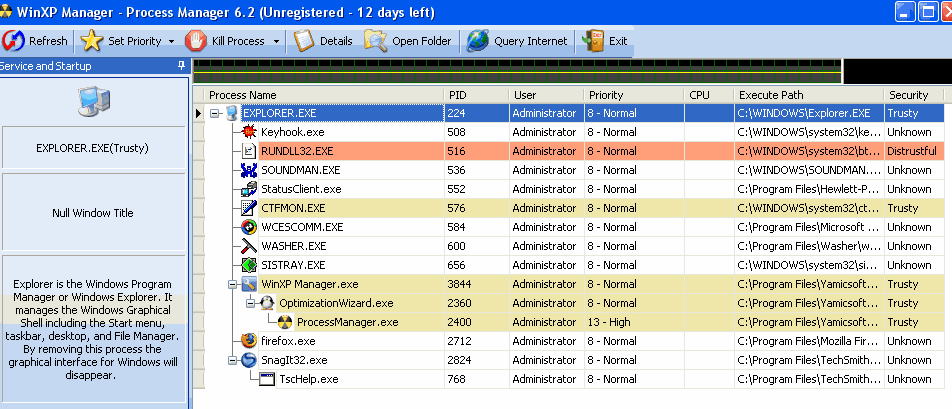Select the SOUNDMAN.EXE process name
The height and width of the screenshot is (409, 952).
[x=301, y=170]
